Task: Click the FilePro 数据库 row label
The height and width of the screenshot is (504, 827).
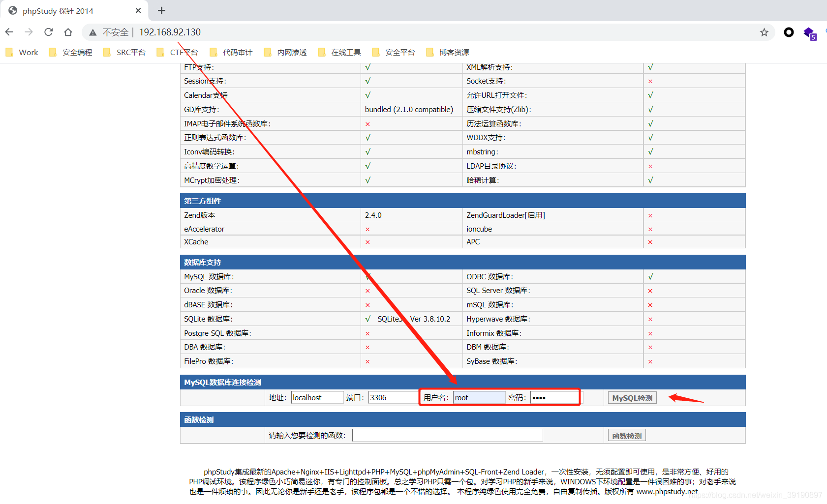Action: pos(209,361)
